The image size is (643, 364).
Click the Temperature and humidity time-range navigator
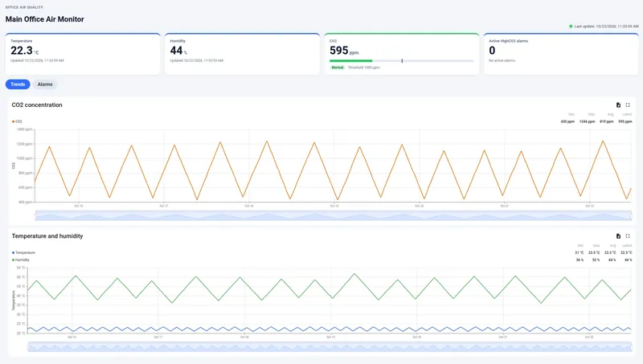(330, 347)
